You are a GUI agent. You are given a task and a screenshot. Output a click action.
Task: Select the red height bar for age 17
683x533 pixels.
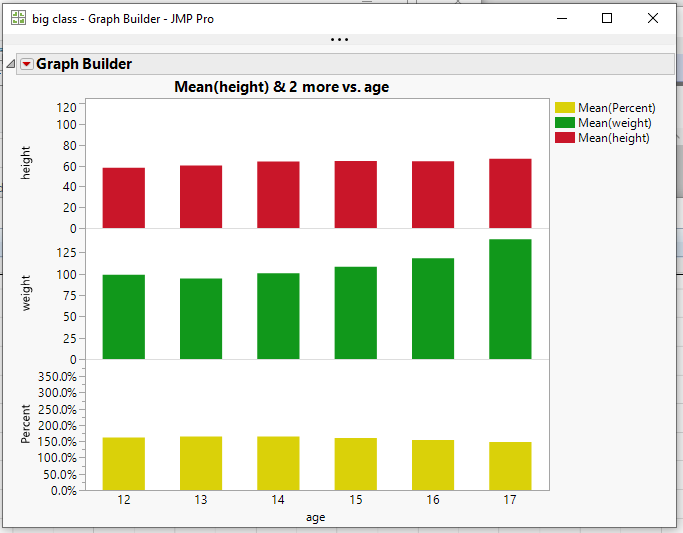pos(510,193)
